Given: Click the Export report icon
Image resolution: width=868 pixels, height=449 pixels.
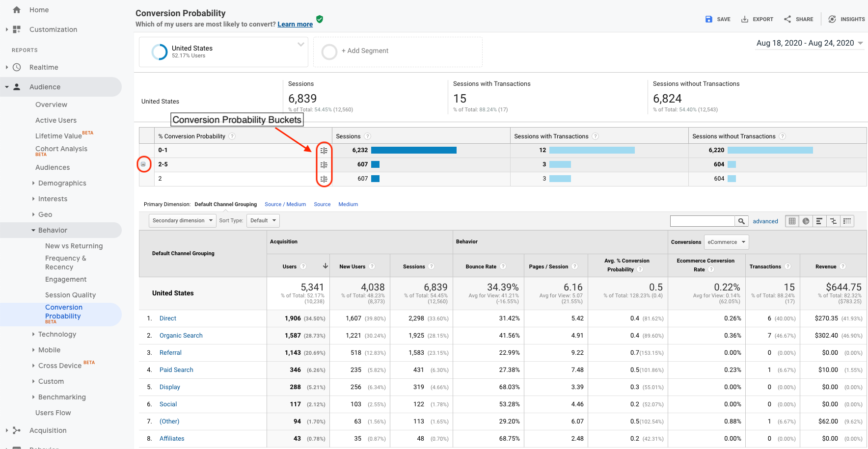Looking at the screenshot, I should click(x=757, y=19).
